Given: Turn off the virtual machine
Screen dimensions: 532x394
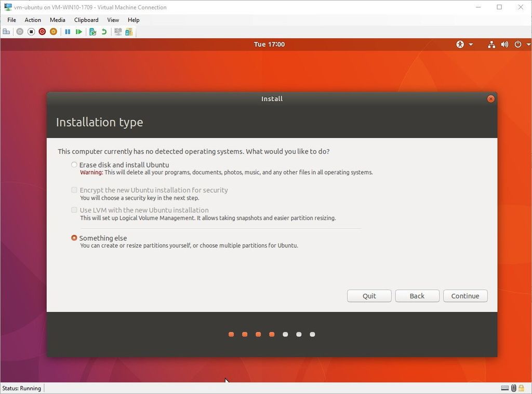Looking at the screenshot, I should click(31, 32).
